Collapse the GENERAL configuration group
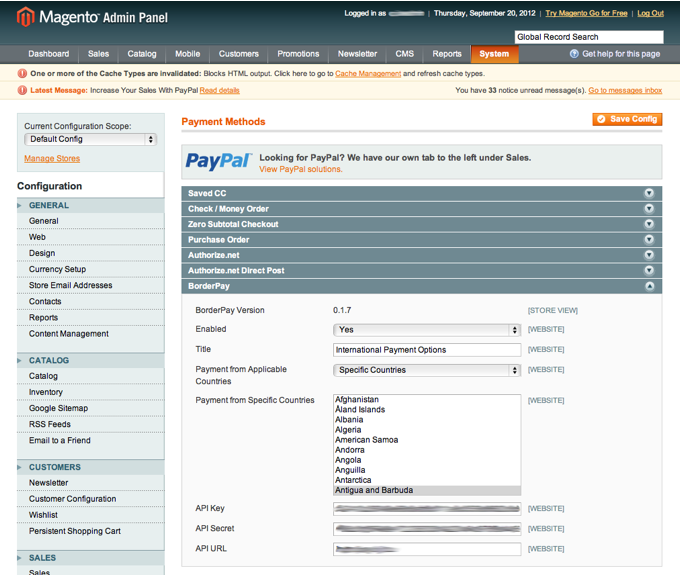The image size is (680, 575). (x=91, y=206)
